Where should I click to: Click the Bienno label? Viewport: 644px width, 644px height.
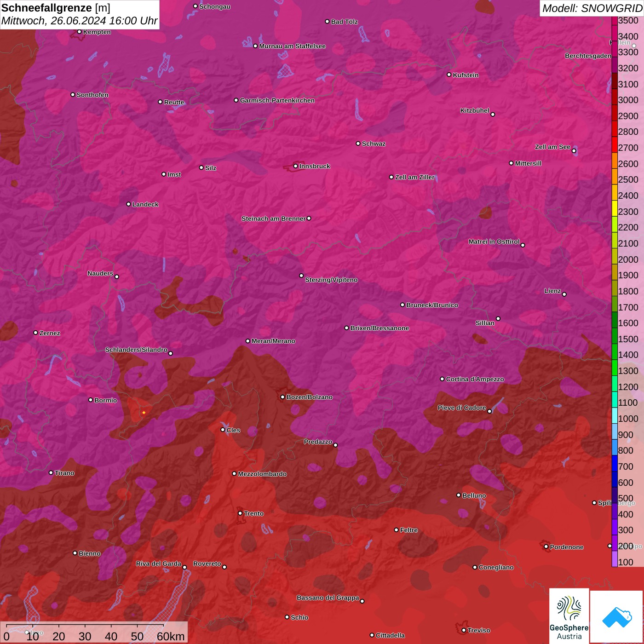click(90, 553)
